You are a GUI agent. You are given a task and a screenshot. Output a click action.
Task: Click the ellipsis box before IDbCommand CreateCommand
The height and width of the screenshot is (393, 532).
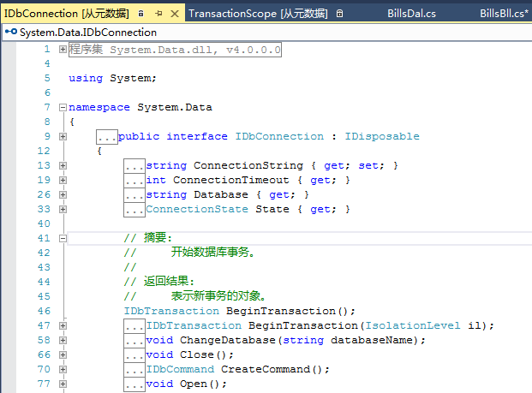pyautogui.click(x=134, y=370)
